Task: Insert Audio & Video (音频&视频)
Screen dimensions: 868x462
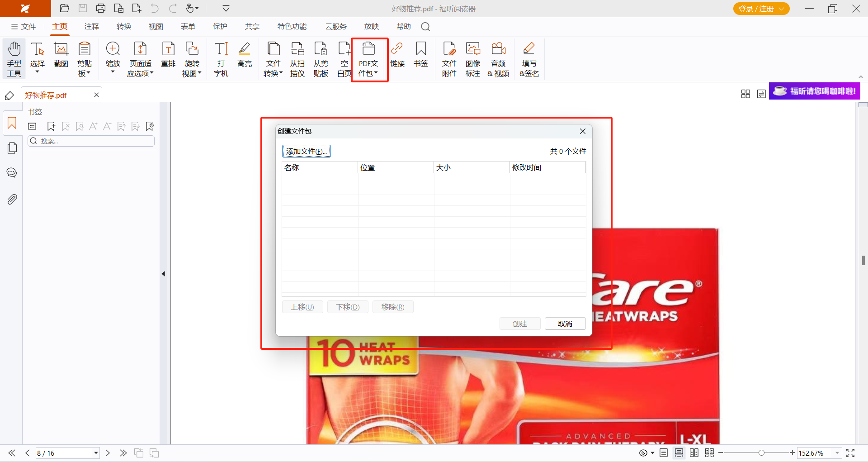Action: tap(498, 59)
